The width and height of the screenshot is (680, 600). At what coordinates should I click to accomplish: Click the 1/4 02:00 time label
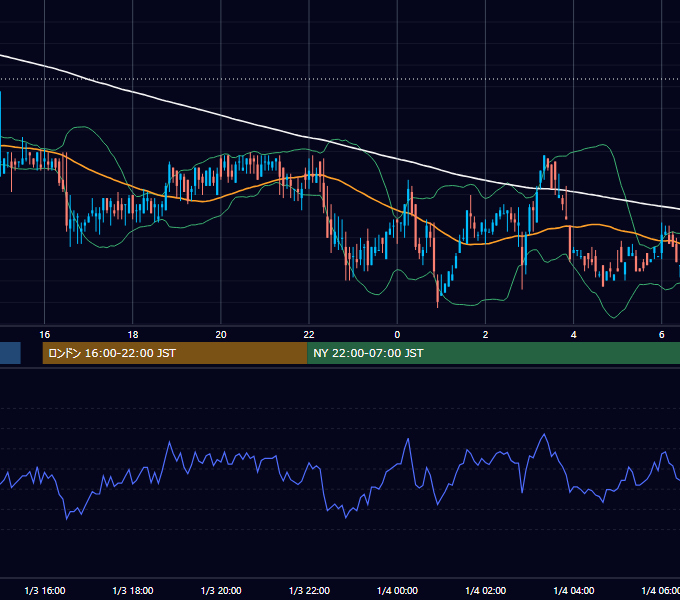pyautogui.click(x=486, y=590)
